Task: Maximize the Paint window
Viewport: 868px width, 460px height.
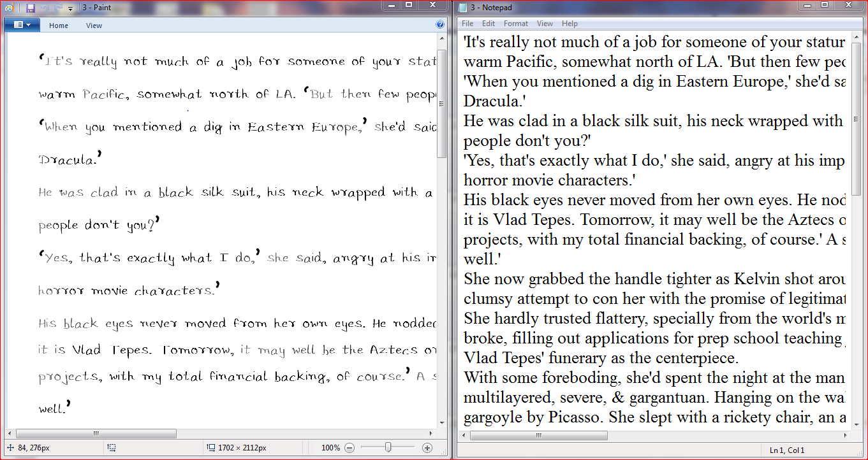Action: pyautogui.click(x=409, y=4)
